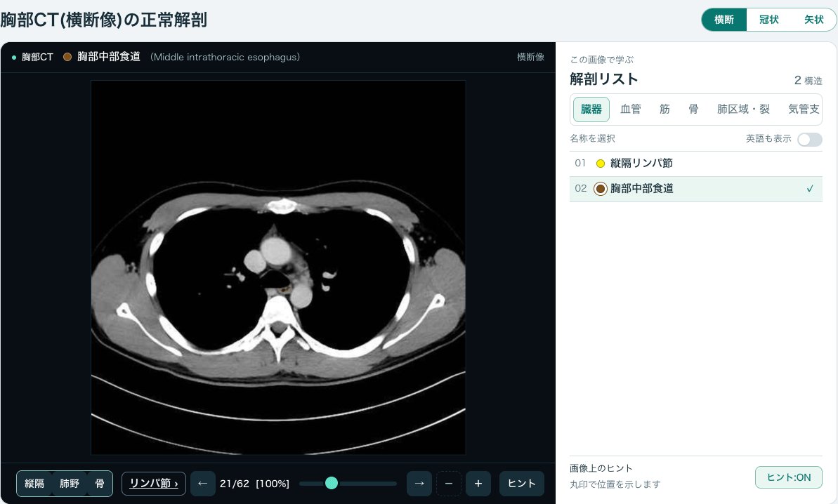Select 縦隔リンパ節 in the list

click(x=696, y=164)
